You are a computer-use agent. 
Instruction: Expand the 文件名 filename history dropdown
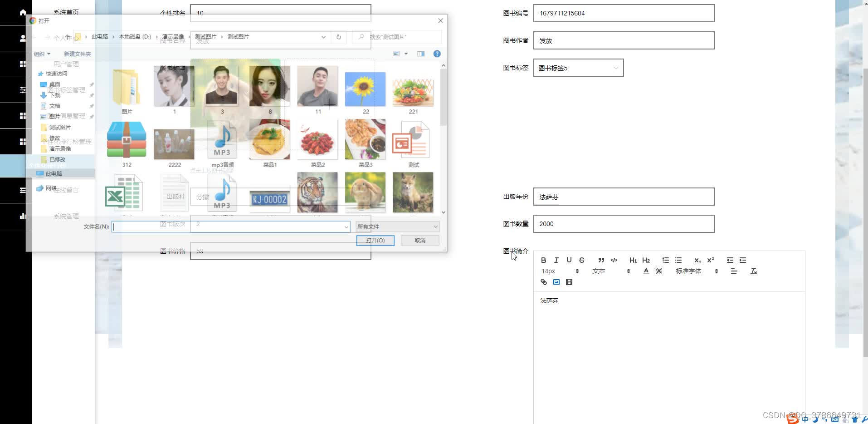point(346,227)
